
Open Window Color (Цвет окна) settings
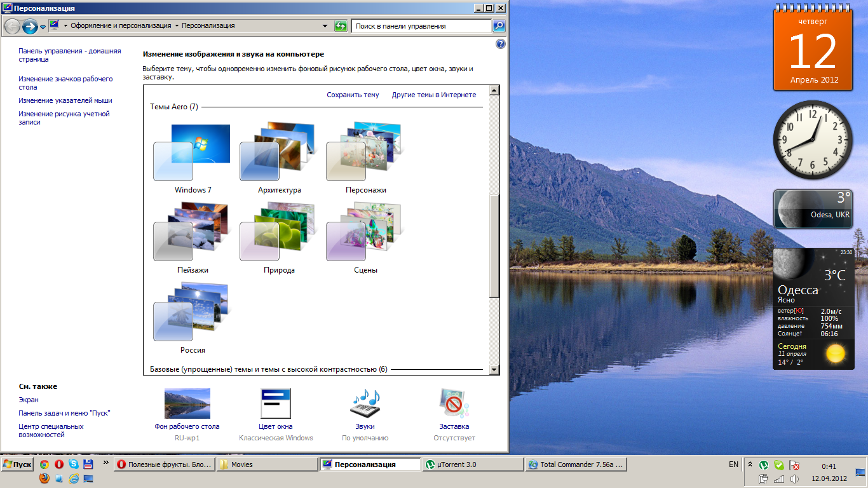pyautogui.click(x=276, y=404)
